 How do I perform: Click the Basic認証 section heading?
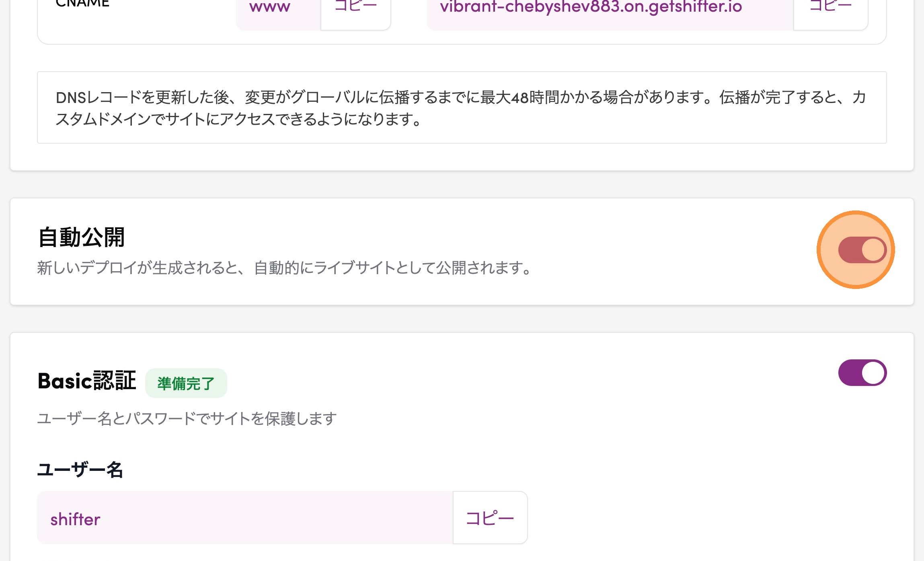(x=87, y=381)
